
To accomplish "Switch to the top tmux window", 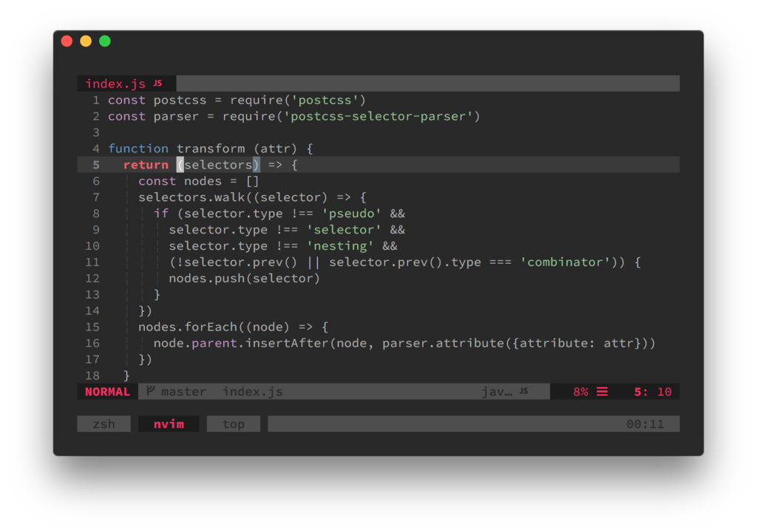I will point(233,424).
